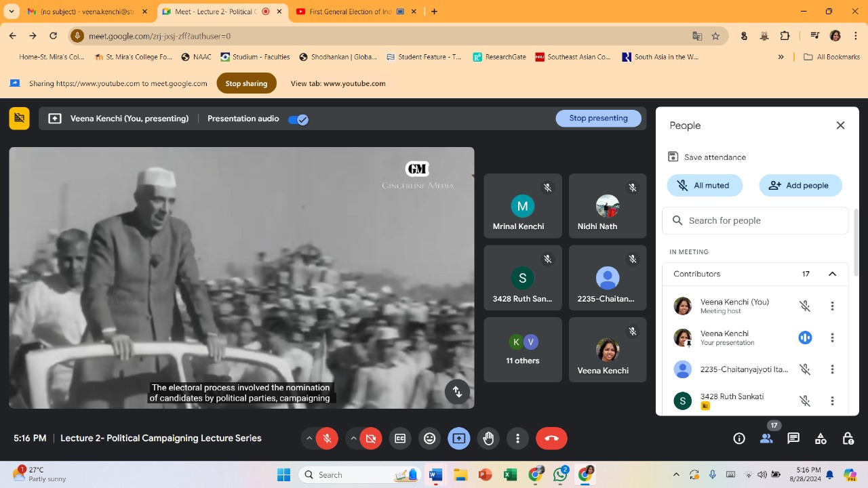Open the meeting details info icon
The height and width of the screenshot is (488, 868).
tap(739, 439)
